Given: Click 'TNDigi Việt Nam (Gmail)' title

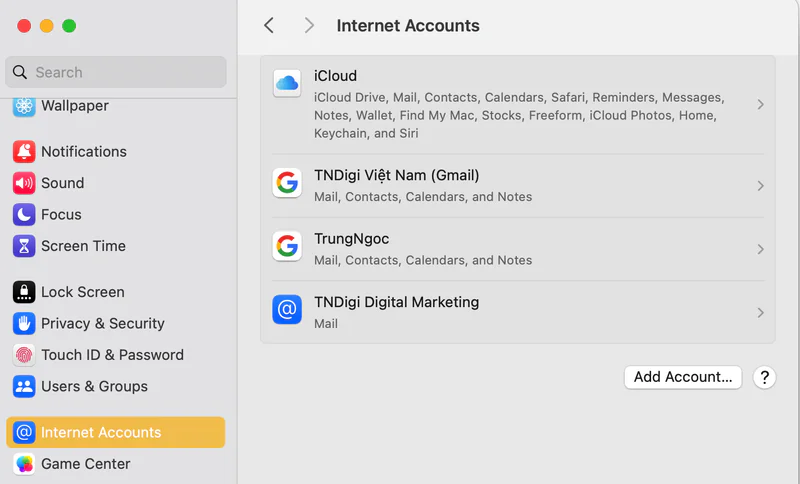Looking at the screenshot, I should (x=396, y=175).
